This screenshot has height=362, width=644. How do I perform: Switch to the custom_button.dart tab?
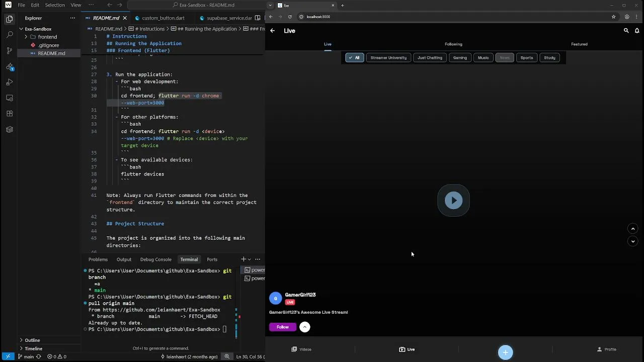point(163,18)
